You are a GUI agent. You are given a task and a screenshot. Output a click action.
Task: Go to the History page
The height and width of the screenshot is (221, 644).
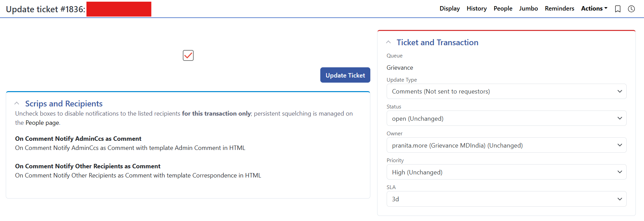coord(477,8)
